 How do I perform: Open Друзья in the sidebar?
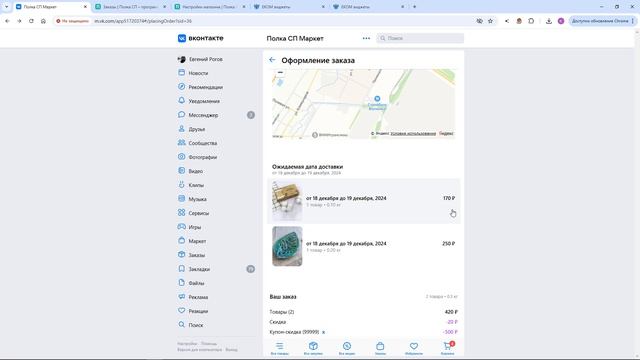coord(196,129)
